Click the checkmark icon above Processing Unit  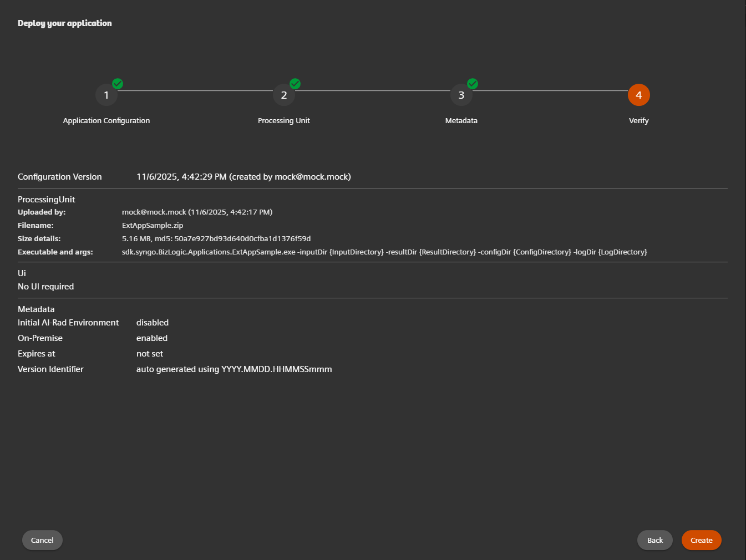coord(295,84)
